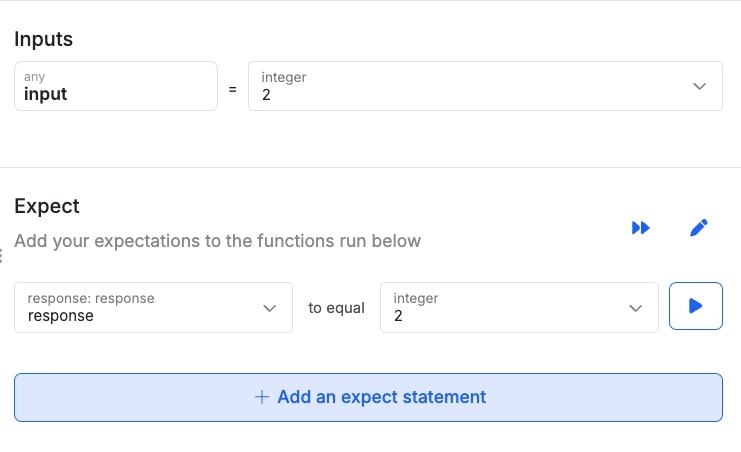The width and height of the screenshot is (741, 452).
Task: Run the response expectation play button
Action: (695, 307)
